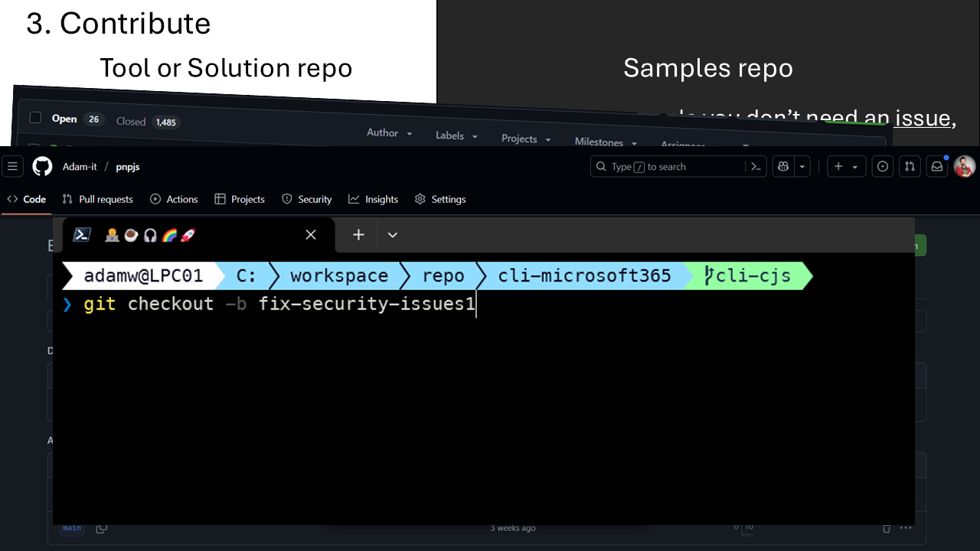This screenshot has height=551, width=980.
Task: Switch to the Insights tab
Action: 373,199
